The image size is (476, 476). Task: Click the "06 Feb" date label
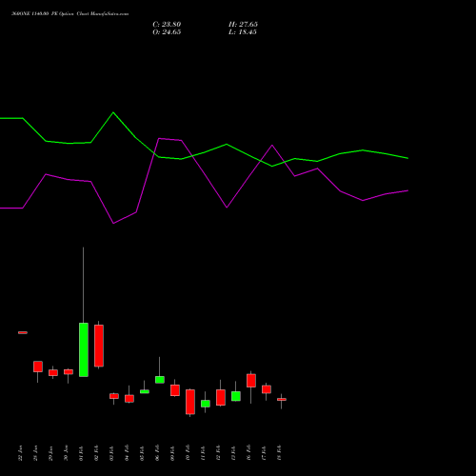pyautogui.click(x=158, y=453)
